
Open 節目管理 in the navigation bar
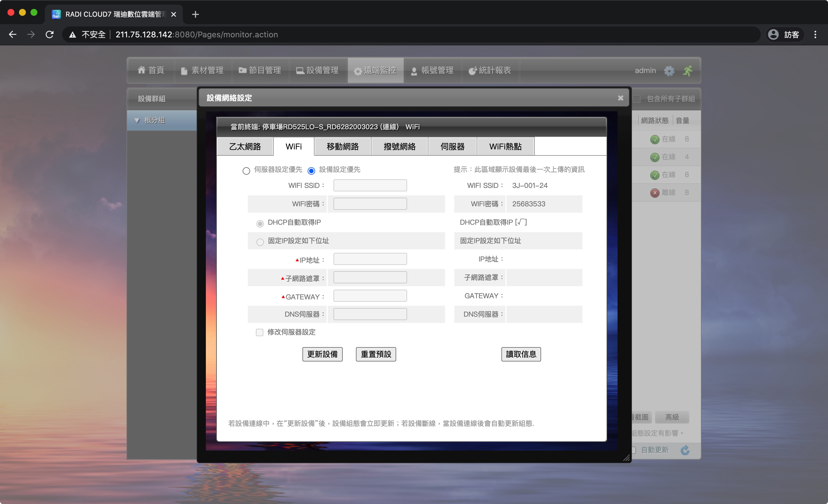(x=260, y=70)
